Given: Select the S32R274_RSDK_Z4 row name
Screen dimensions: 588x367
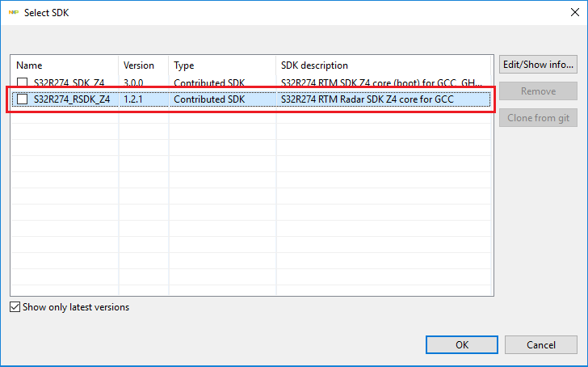Looking at the screenshot, I should (x=72, y=99).
